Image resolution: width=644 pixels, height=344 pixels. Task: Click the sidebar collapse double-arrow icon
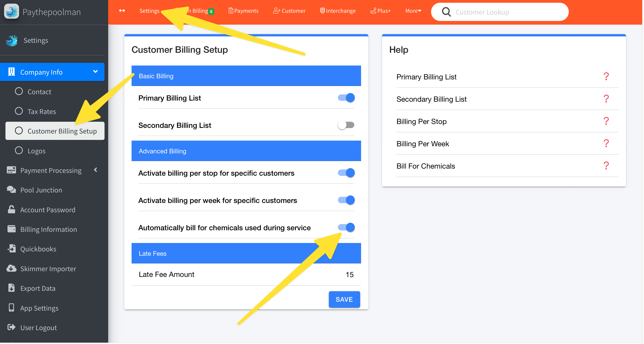122,11
